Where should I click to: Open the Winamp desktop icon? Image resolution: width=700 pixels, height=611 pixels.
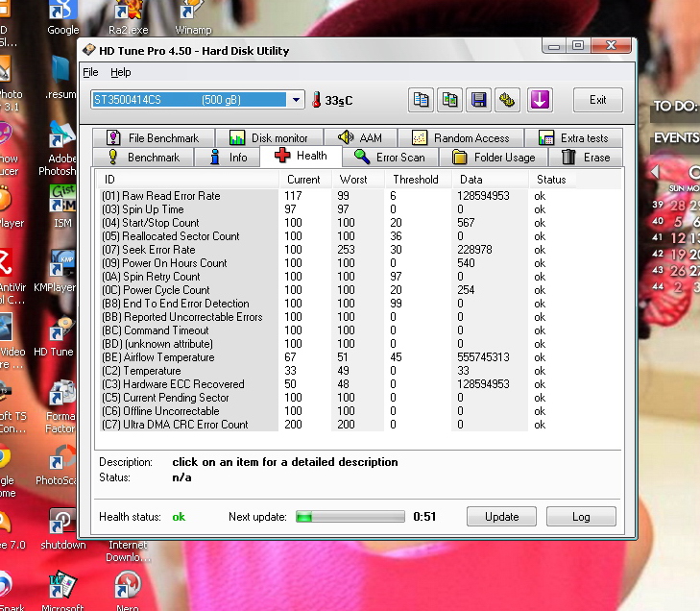pyautogui.click(x=193, y=18)
